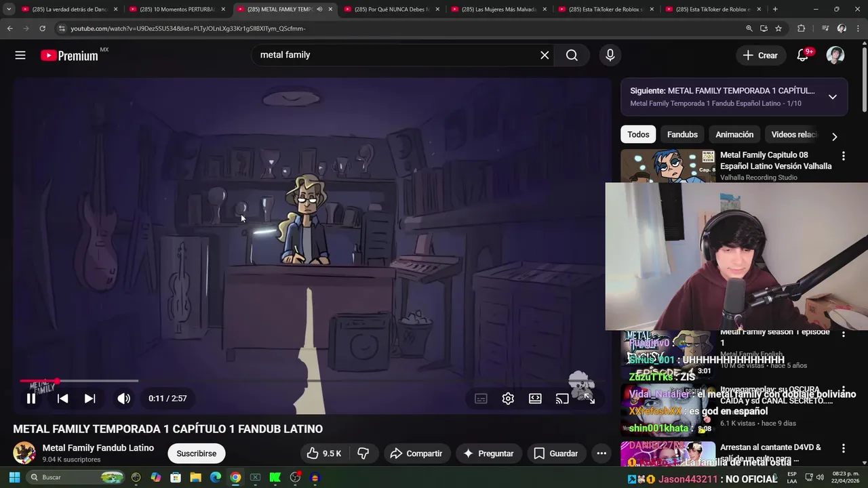Image resolution: width=868 pixels, height=488 pixels.
Task: Cast the video to a TV
Action: [x=562, y=399]
